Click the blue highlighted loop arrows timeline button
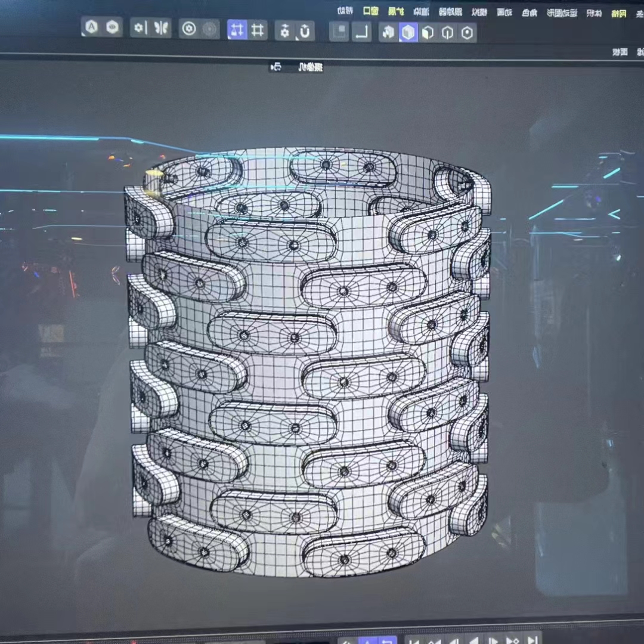The image size is (644, 644). click(x=387, y=640)
